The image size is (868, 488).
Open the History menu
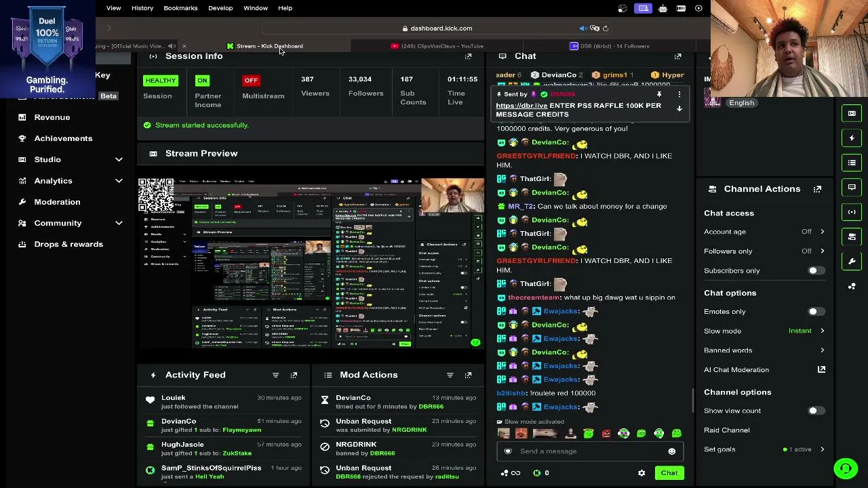point(142,8)
